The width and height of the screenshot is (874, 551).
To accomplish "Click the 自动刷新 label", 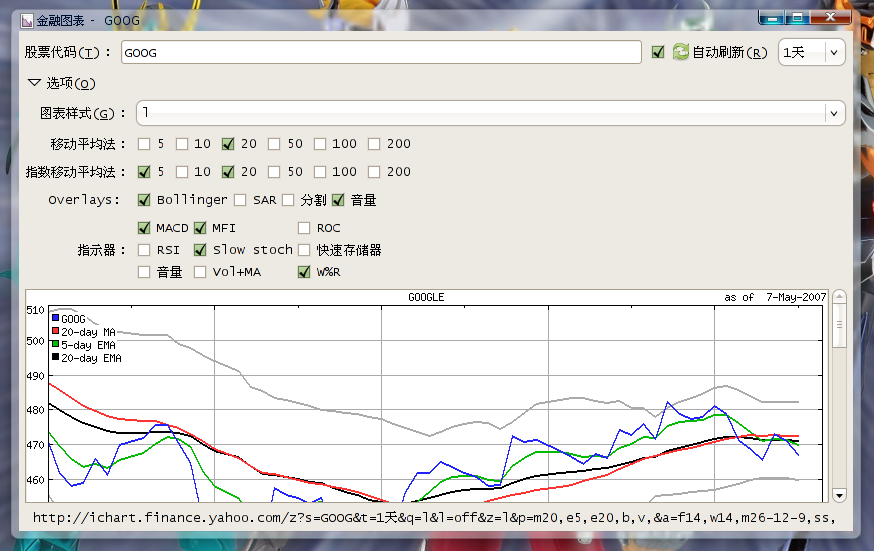I will click(730, 52).
